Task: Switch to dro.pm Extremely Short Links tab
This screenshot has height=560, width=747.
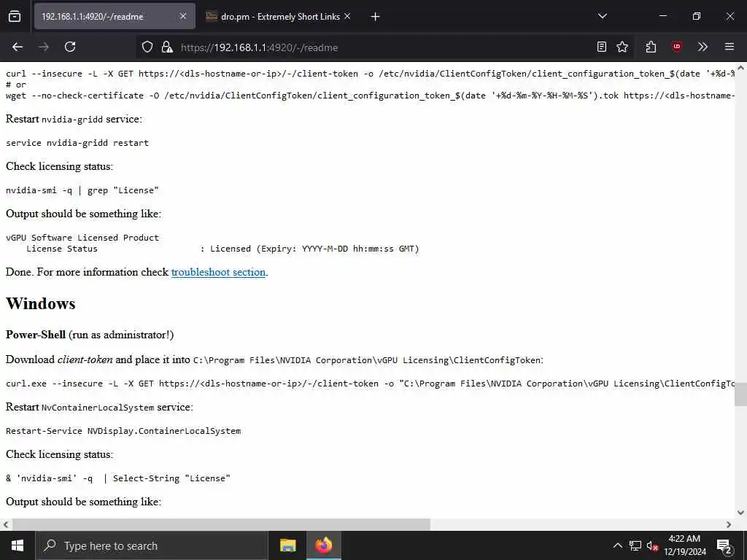Action: tap(279, 16)
